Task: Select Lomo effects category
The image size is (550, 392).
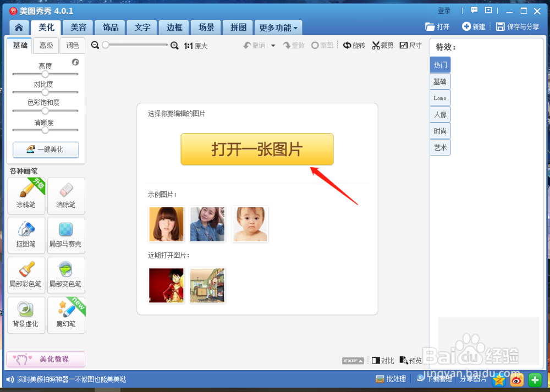Action: tap(440, 98)
